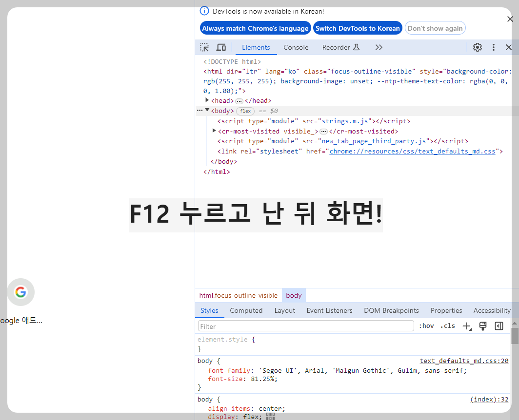The width and height of the screenshot is (519, 420).
Task: Click the font-family property name
Action: pyautogui.click(x=229, y=370)
